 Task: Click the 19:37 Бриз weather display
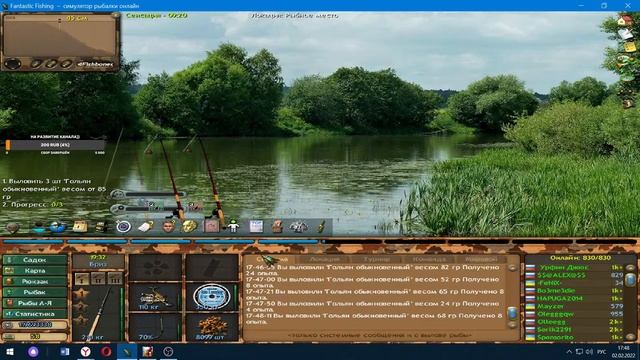98,261
